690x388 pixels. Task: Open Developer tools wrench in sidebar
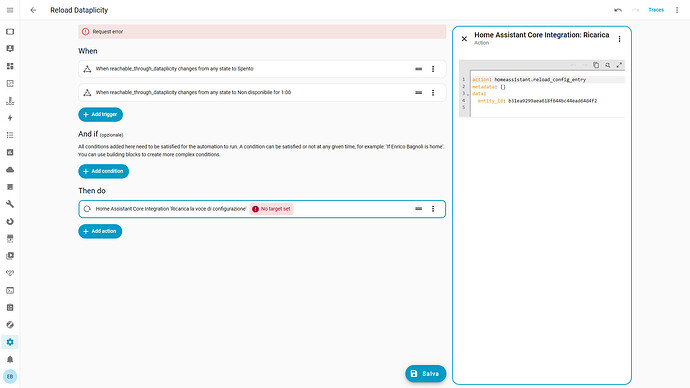[10, 204]
